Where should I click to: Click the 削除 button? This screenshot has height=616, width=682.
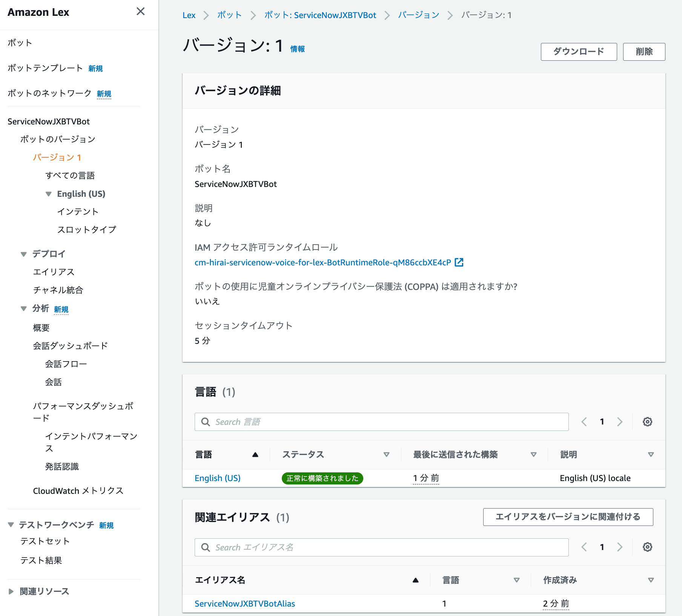point(644,52)
